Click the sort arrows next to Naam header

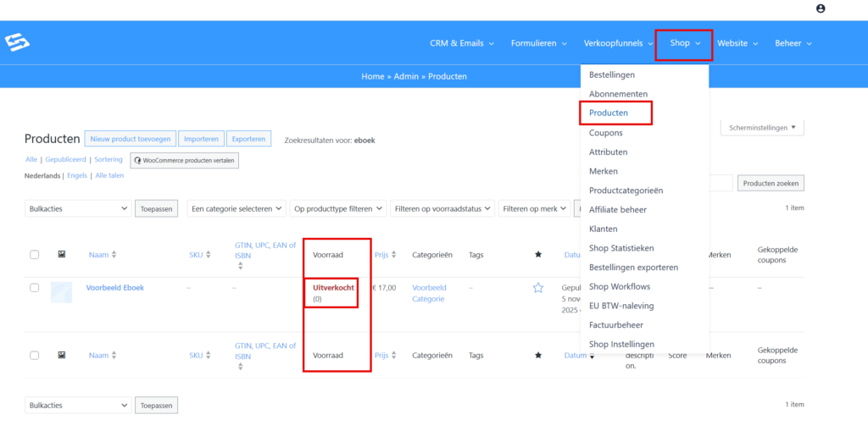tap(114, 255)
